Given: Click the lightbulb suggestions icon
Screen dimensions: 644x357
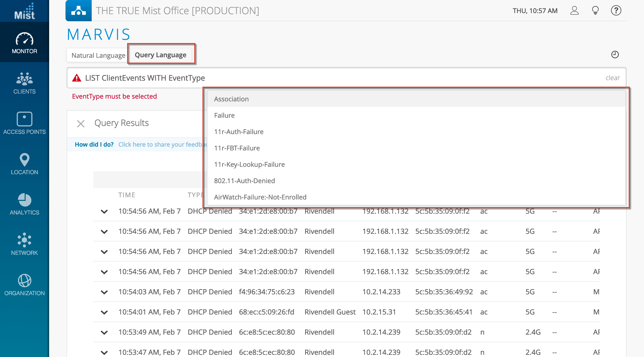Looking at the screenshot, I should (x=595, y=11).
